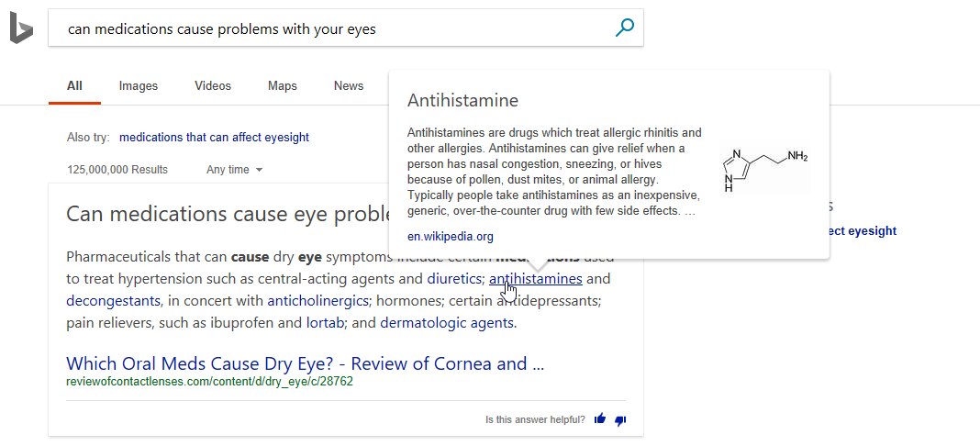Follow the anticholinergics link
The height and width of the screenshot is (446, 980).
coord(317,301)
